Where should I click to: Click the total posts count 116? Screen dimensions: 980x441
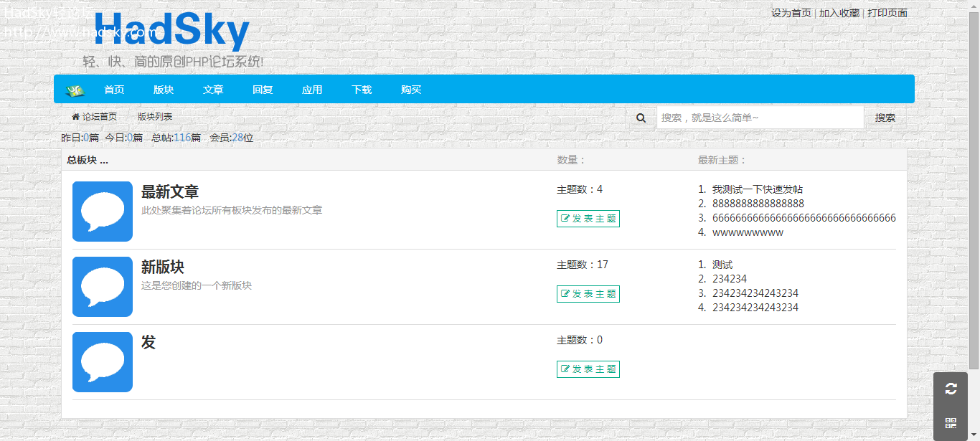pyautogui.click(x=182, y=138)
